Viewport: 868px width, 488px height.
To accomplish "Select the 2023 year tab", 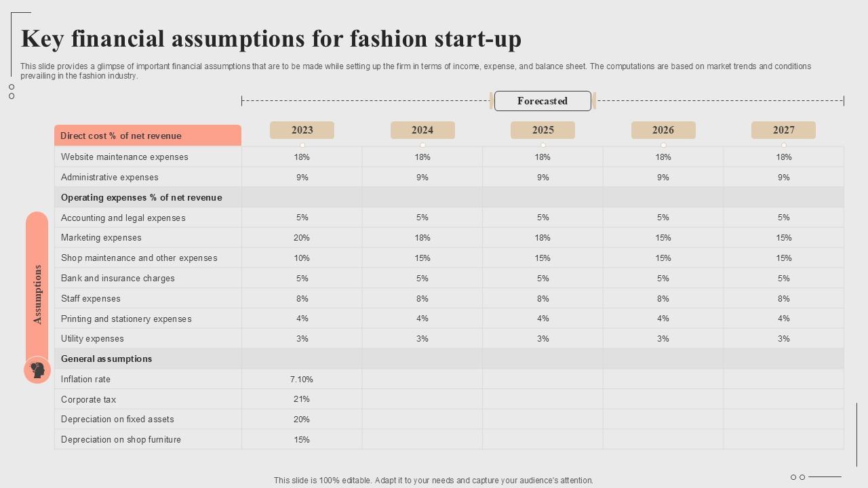I will coord(302,130).
